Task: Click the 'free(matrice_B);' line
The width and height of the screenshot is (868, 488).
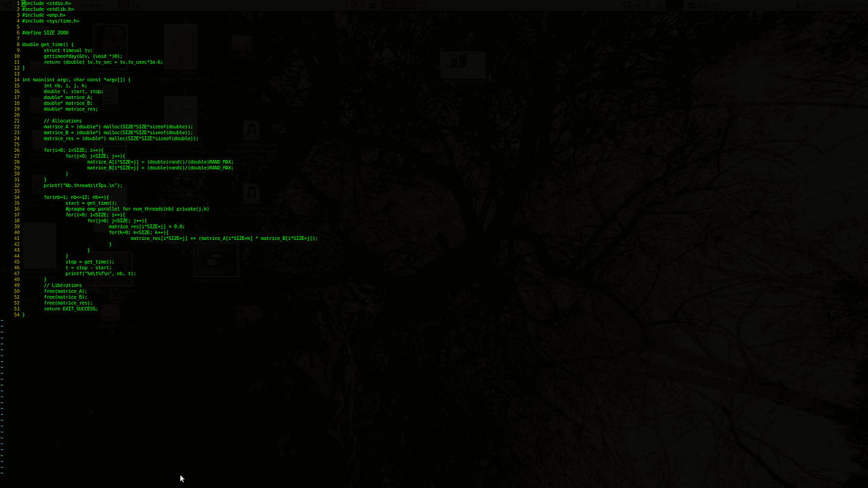Action: [x=65, y=297]
